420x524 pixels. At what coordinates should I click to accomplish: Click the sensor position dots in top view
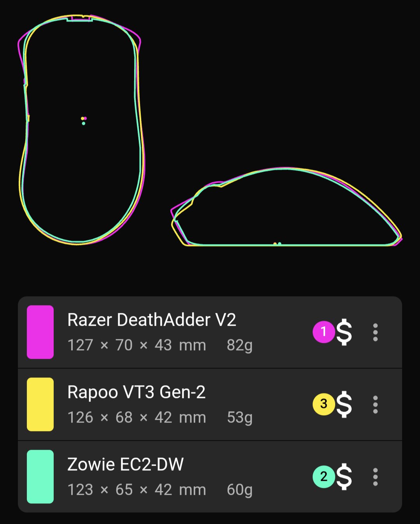[x=84, y=121]
